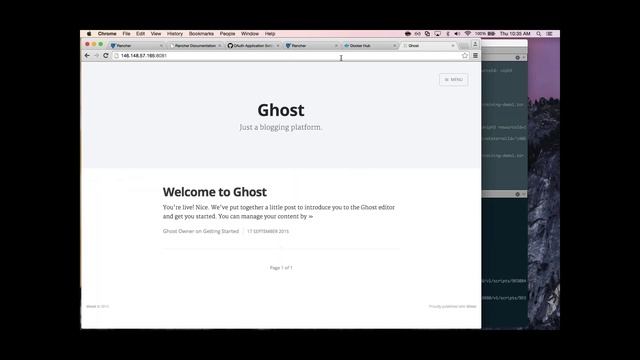Screen dimensions: 640x360
Task: Close the Docker Hub tab
Action: pos(394,46)
